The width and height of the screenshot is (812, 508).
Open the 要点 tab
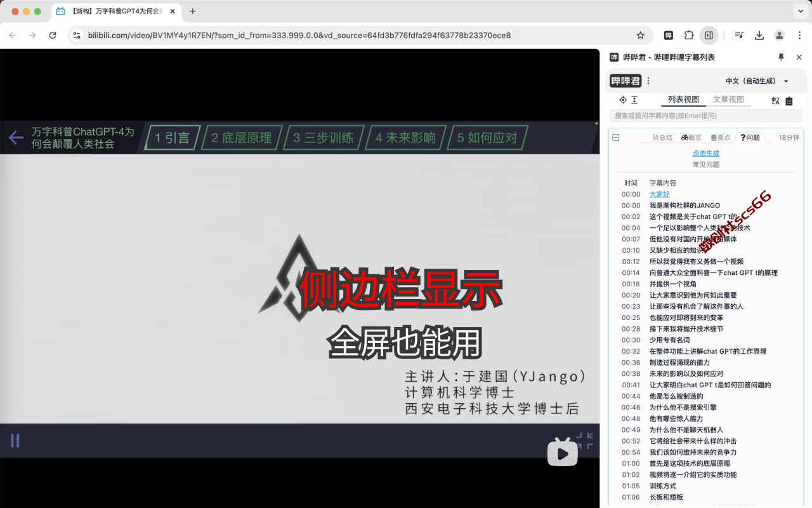721,137
